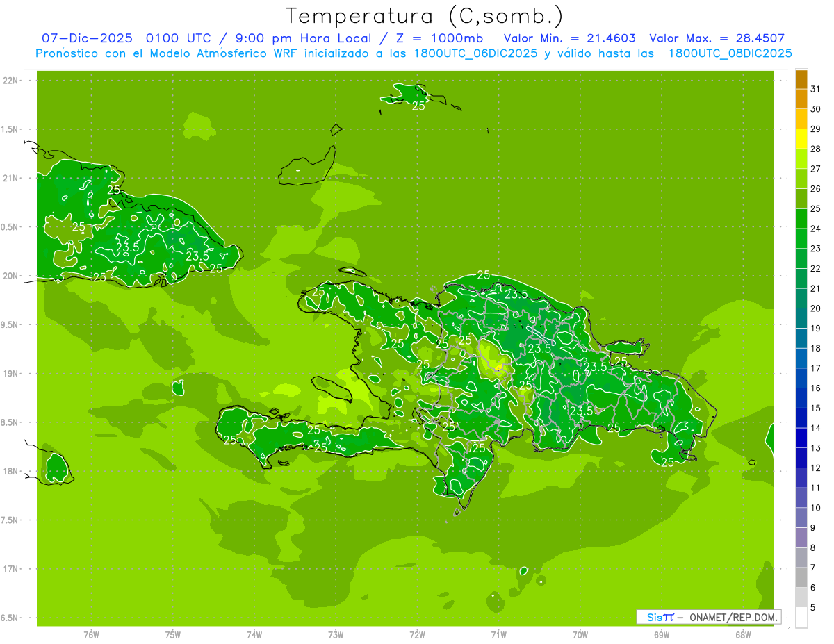Click the yellow swatch between 28 and 29

(x=801, y=139)
